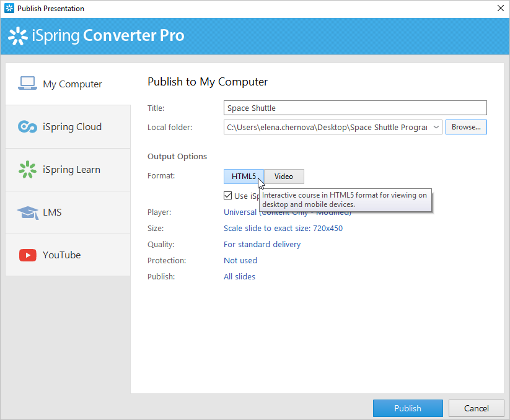Click the iSpring logo in blue header
510x420 pixels.
[17, 36]
